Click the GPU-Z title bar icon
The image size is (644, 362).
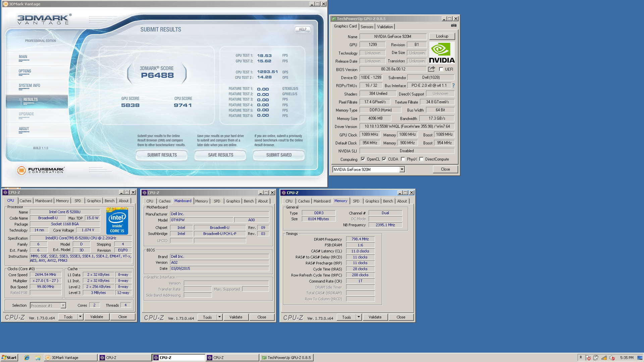pos(334,19)
